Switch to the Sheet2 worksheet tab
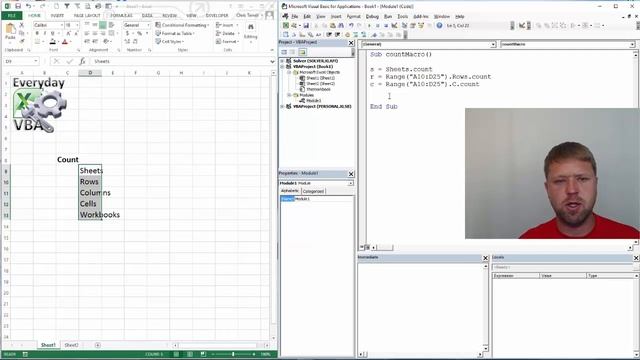640x360 pixels. pos(71,345)
